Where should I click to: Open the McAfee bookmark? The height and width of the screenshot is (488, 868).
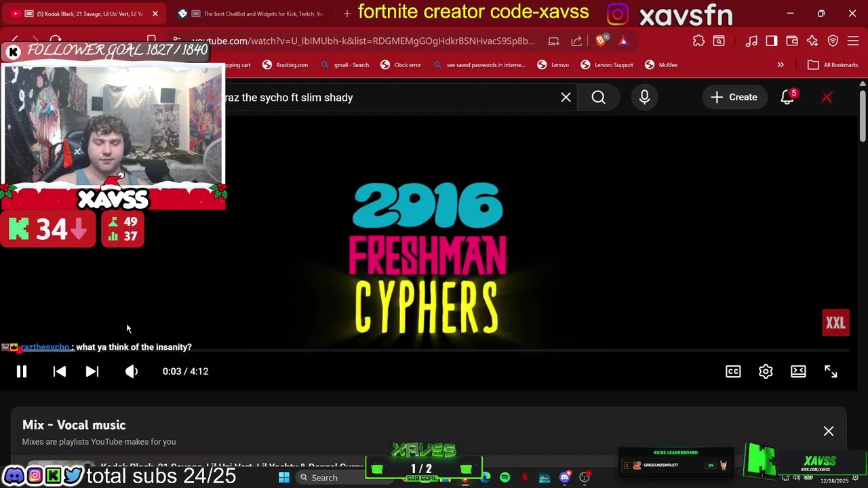661,65
